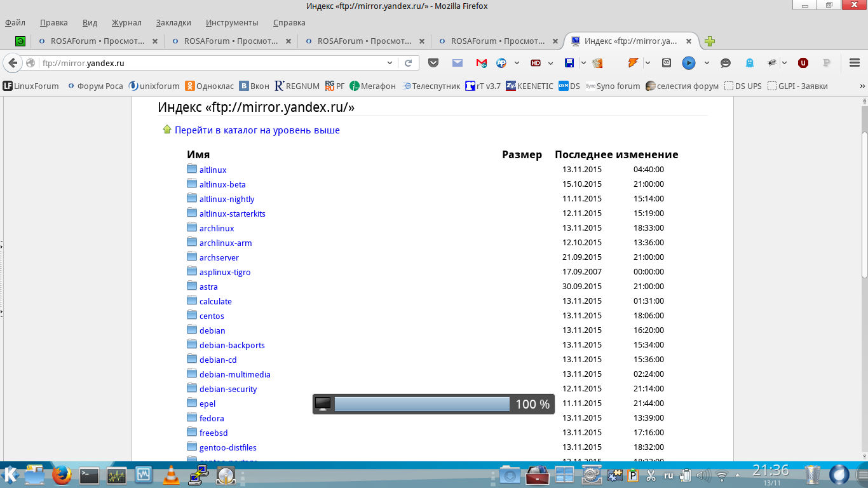Image resolution: width=868 pixels, height=488 pixels.
Task: Click the blue floppy disk save icon
Action: (569, 63)
